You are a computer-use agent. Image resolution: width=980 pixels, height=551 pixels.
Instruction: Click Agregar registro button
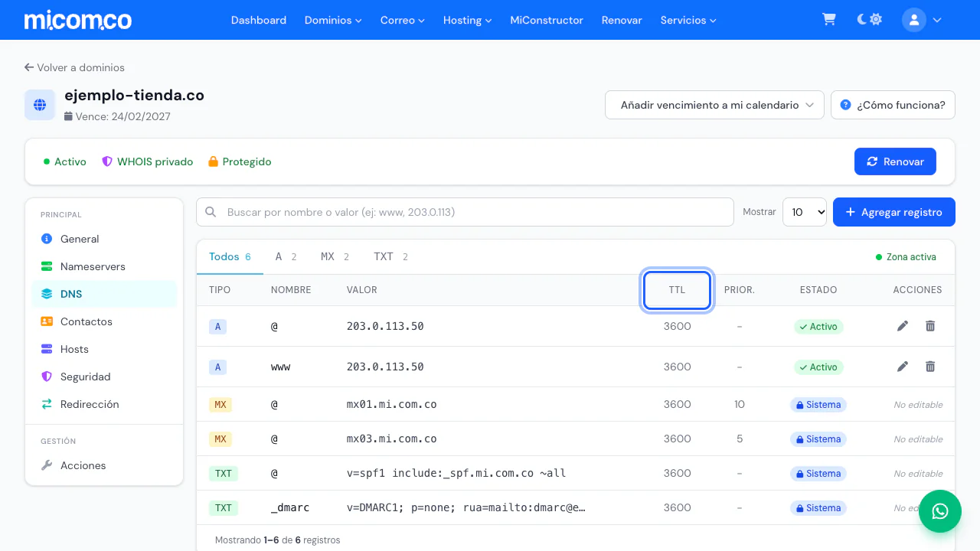click(x=894, y=212)
